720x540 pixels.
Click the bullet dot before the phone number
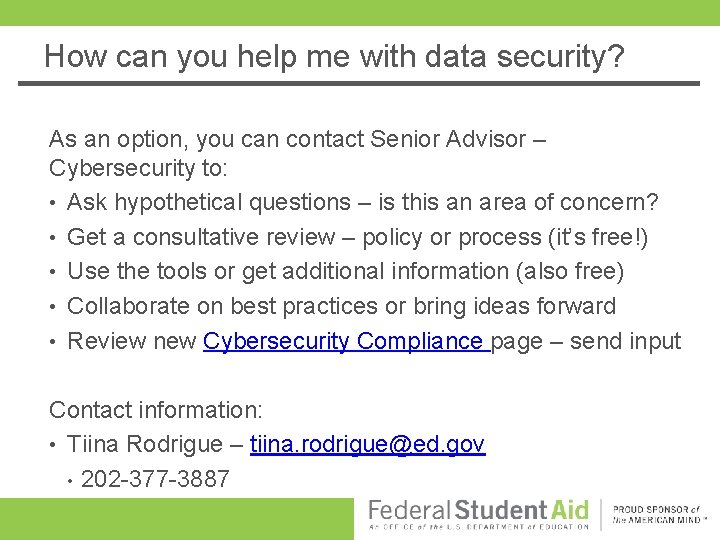click(69, 481)
